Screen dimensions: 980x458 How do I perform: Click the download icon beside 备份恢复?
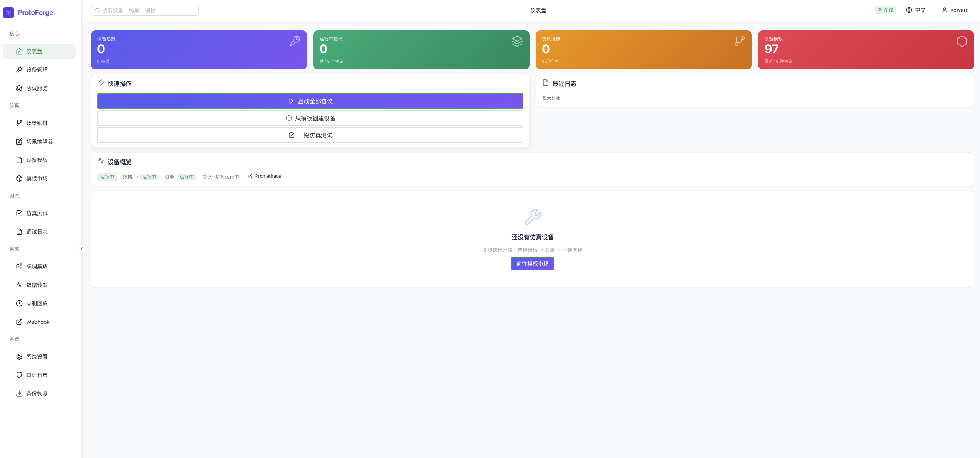(x=19, y=394)
